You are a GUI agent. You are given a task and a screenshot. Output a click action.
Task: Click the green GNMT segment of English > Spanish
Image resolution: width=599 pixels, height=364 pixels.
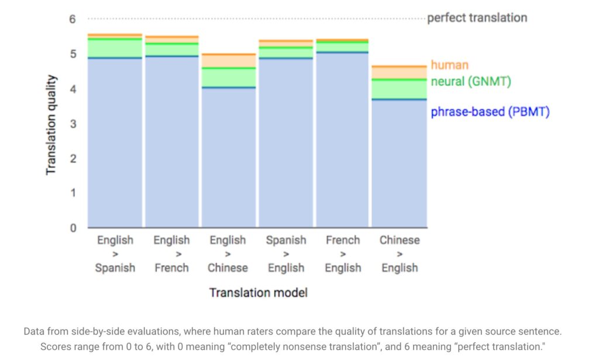pyautogui.click(x=115, y=48)
